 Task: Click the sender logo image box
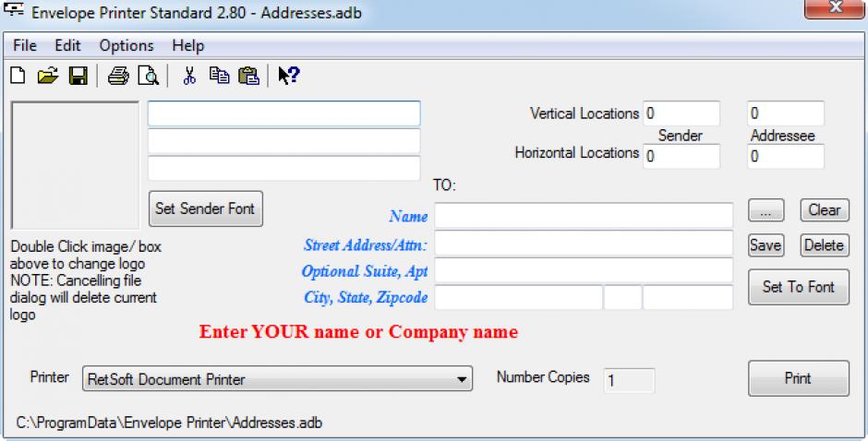[x=76, y=165]
